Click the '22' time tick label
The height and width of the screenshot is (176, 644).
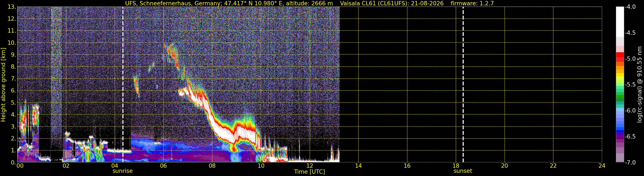tap(553, 166)
